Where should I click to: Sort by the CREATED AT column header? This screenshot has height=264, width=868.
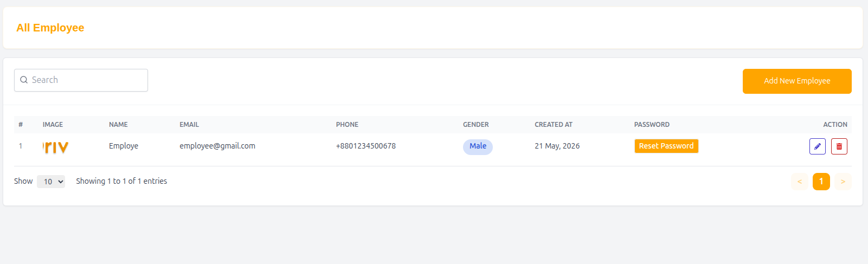tap(554, 125)
